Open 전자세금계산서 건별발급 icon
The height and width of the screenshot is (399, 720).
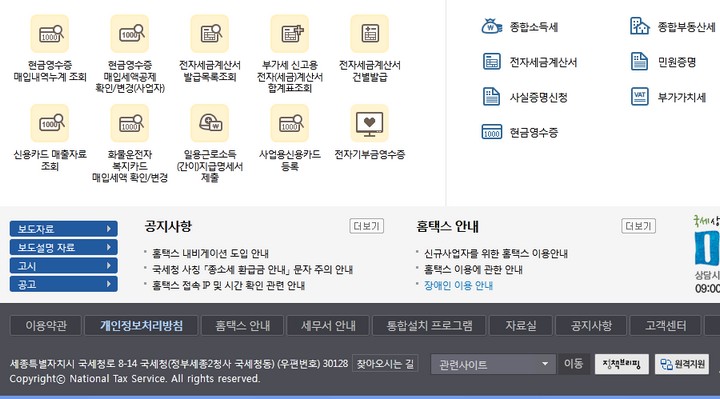(x=369, y=34)
